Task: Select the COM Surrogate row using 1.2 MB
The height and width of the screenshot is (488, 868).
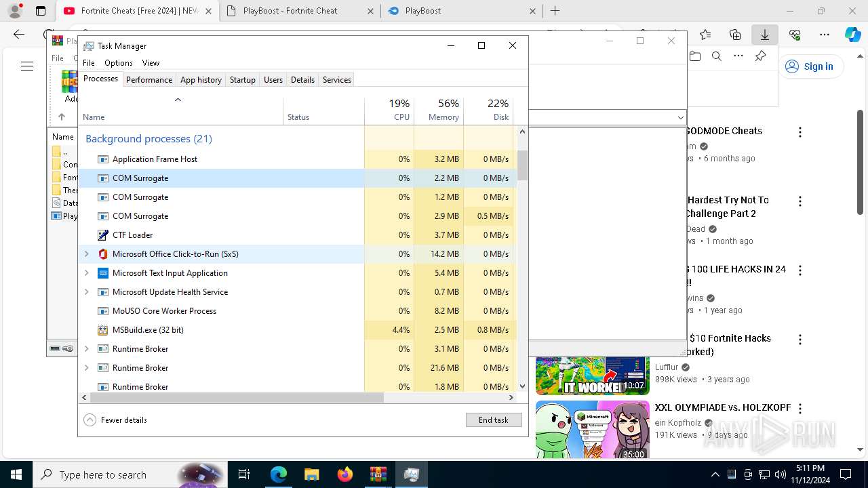Action: point(298,197)
